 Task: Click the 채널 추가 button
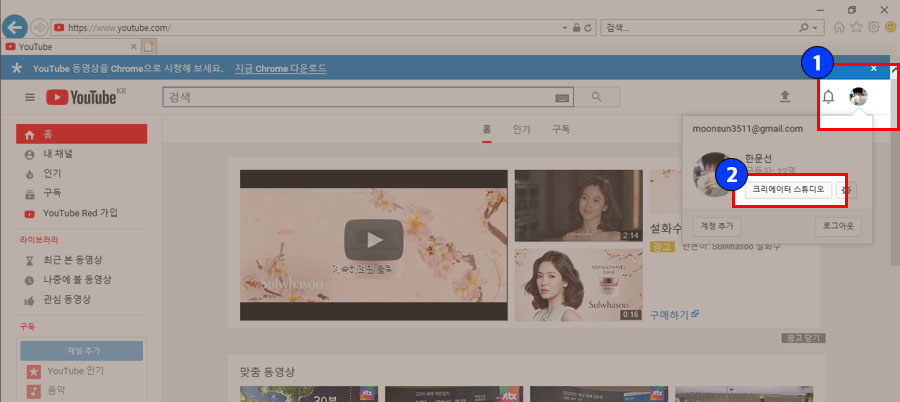click(x=82, y=351)
